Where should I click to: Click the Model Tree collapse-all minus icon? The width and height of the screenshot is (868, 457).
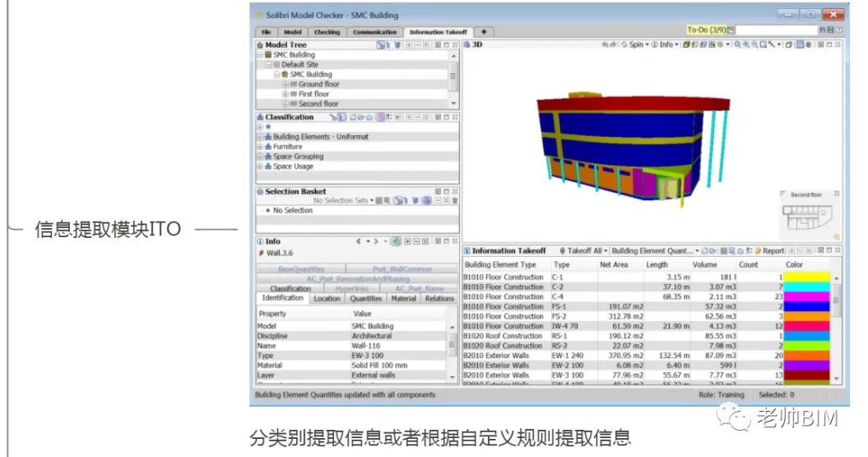click(417, 44)
